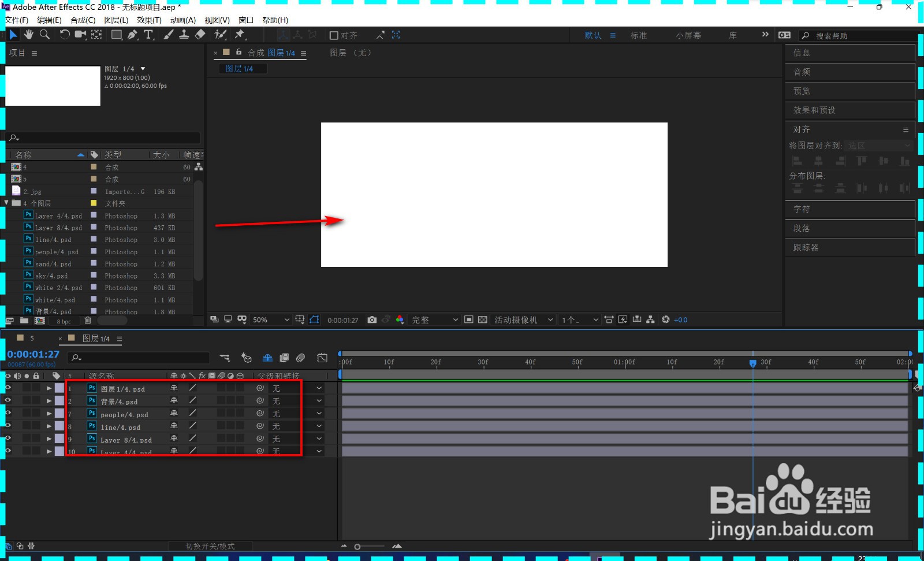Create new folder in Project panel
The width and height of the screenshot is (924, 561).
coord(24,321)
